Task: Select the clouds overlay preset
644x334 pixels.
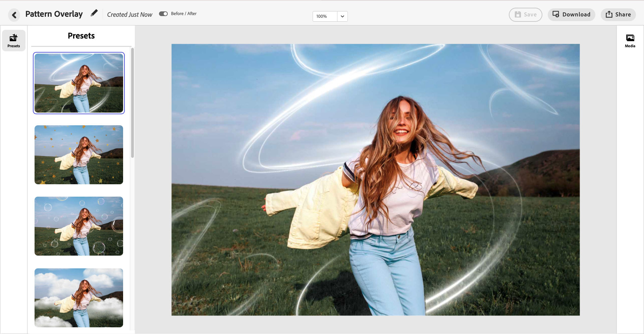Action: 79,298
